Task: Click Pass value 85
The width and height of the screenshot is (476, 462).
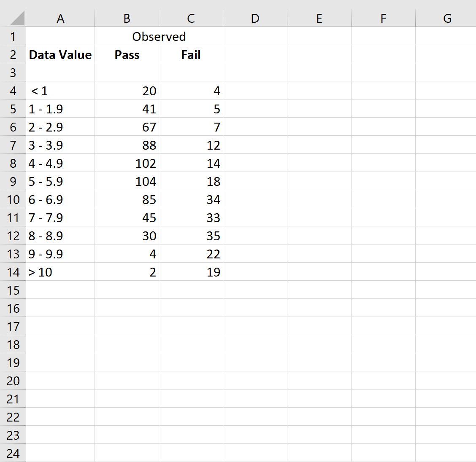Action: [x=127, y=199]
